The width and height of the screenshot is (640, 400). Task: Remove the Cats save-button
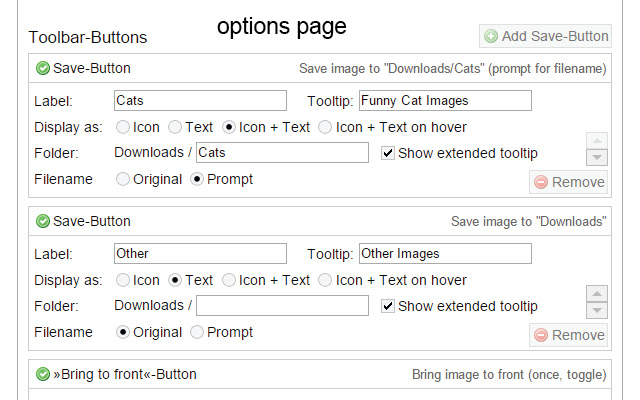569,182
